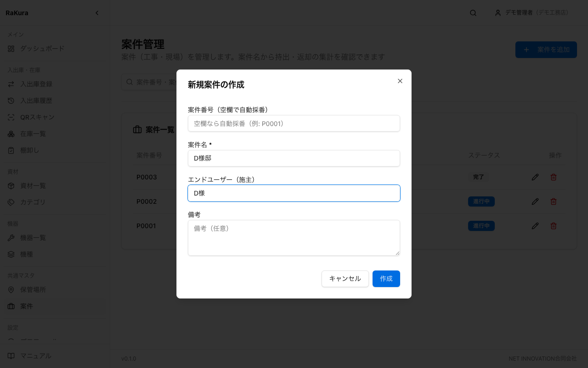588x368 pixels.
Task: Click the カテゴリ tag icon
Action: [x=11, y=202]
